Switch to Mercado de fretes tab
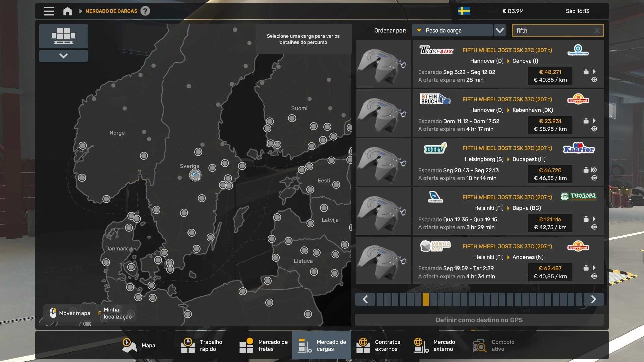Viewport: 644px width, 362px height. pos(264,345)
